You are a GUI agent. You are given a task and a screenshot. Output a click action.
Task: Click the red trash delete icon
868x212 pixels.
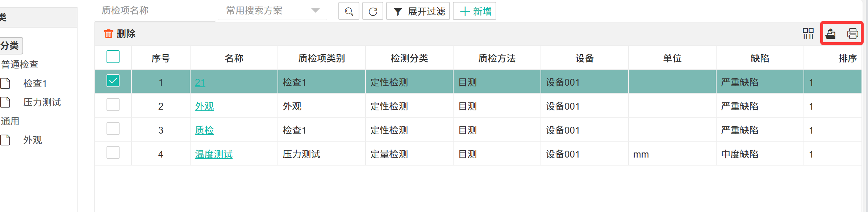pos(108,34)
